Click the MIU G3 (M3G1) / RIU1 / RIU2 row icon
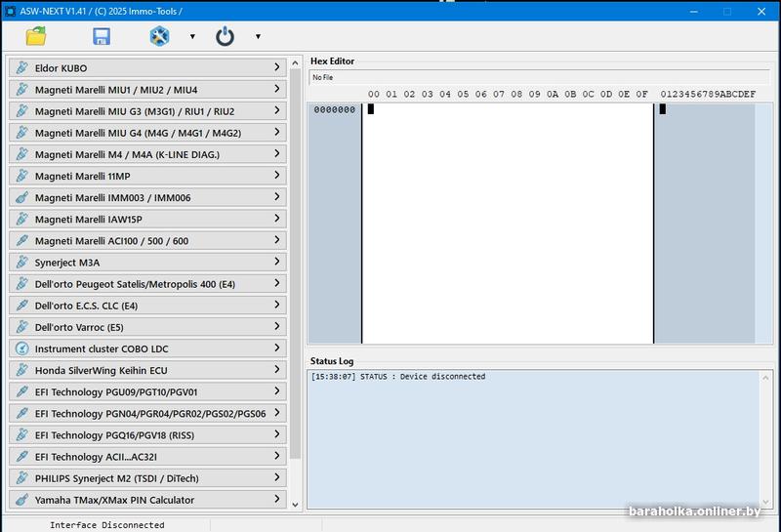This screenshot has width=781, height=532. tap(21, 110)
